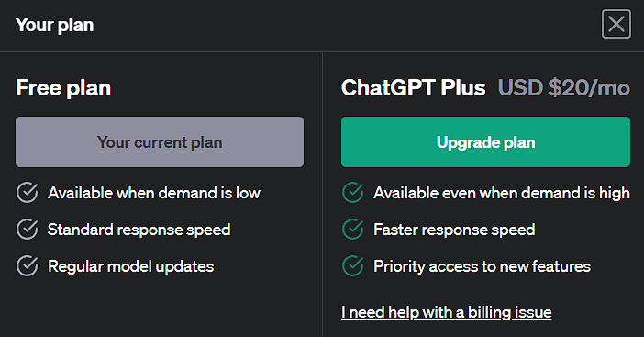
Task: Click the Regular model updates text
Action: [130, 266]
